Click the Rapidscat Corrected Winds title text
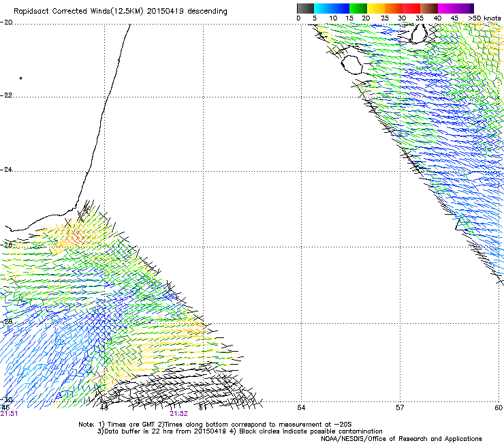Image resolution: width=504 pixels, height=443 pixels. pyautogui.click(x=121, y=12)
